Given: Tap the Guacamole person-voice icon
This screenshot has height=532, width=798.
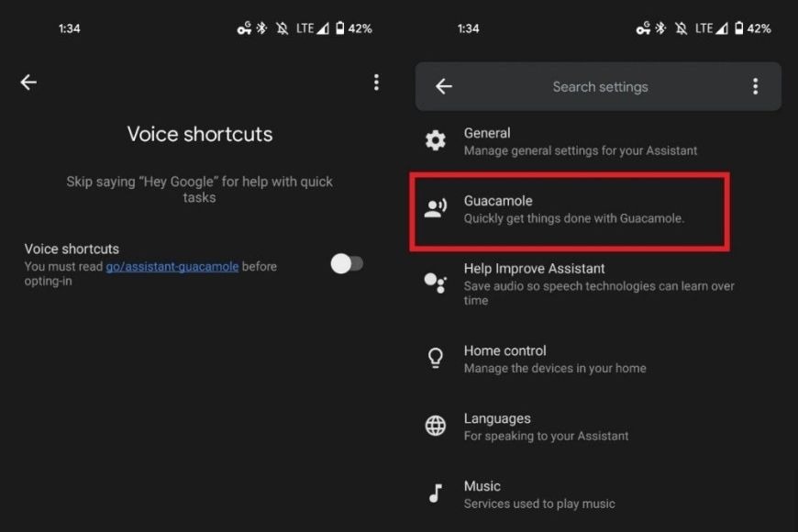Looking at the screenshot, I should coord(436,208).
